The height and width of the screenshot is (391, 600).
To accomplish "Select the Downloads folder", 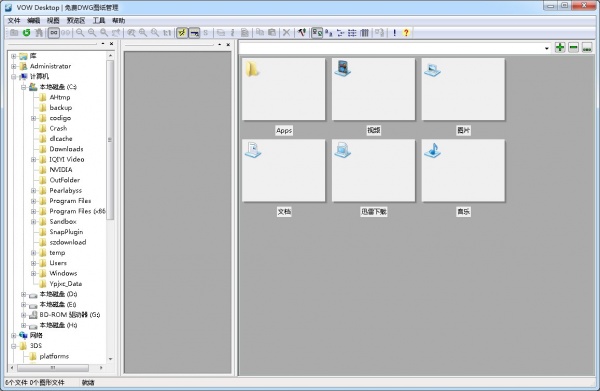I will click(x=66, y=149).
